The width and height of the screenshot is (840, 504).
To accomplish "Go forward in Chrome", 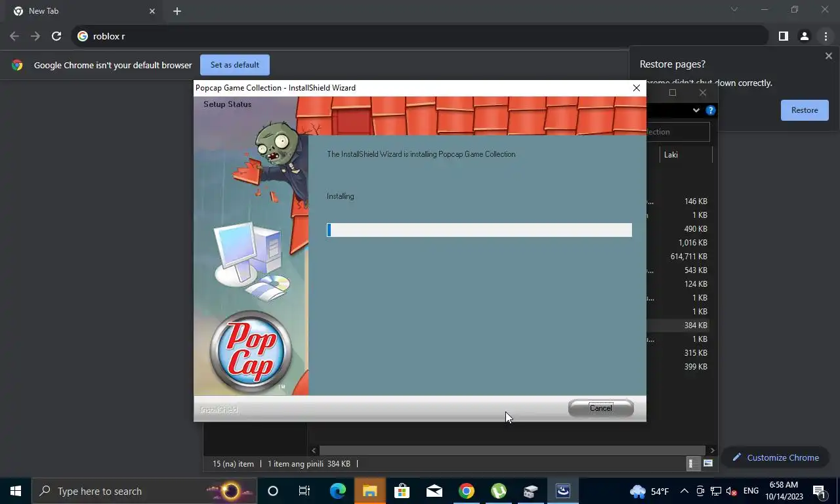I will (x=35, y=36).
